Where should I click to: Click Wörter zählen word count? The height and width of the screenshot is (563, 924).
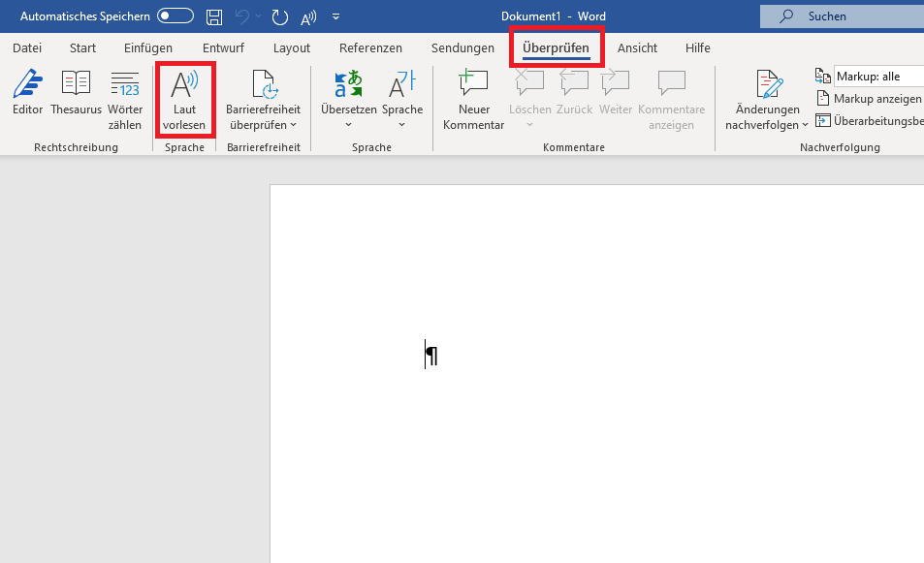(125, 100)
